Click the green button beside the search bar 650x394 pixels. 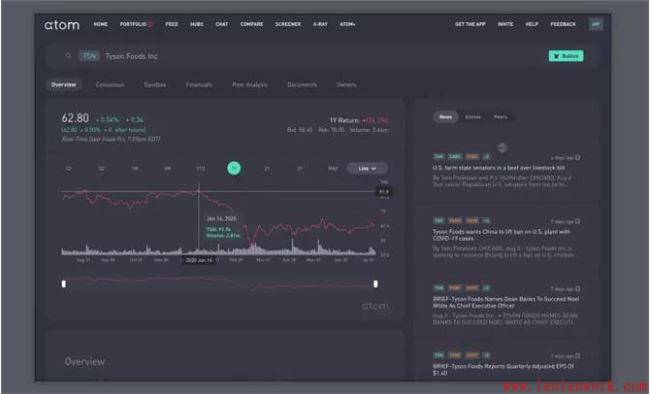pyautogui.click(x=566, y=56)
